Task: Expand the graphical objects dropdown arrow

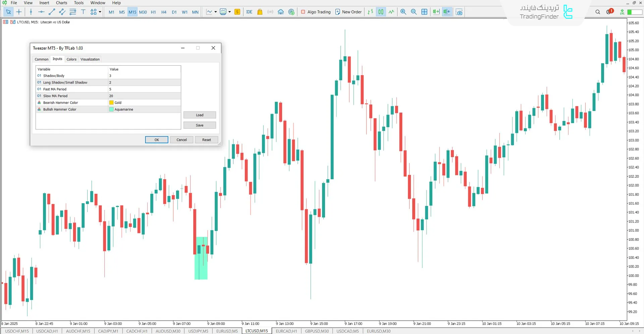Action: pyautogui.click(x=100, y=12)
